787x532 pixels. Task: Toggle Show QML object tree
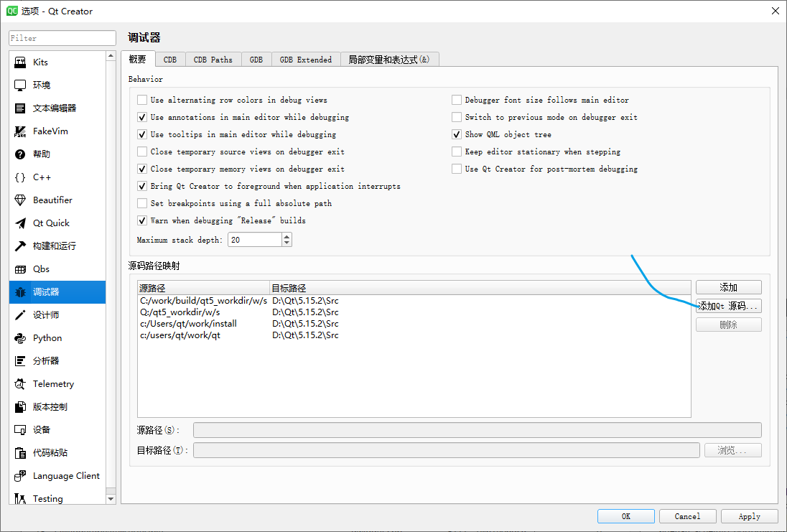point(456,134)
